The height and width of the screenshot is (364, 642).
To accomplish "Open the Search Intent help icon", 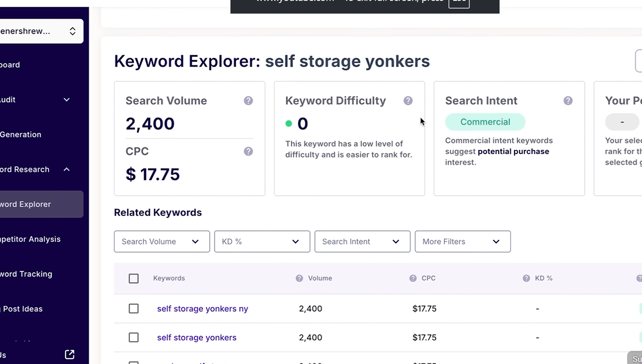I will pyautogui.click(x=568, y=100).
